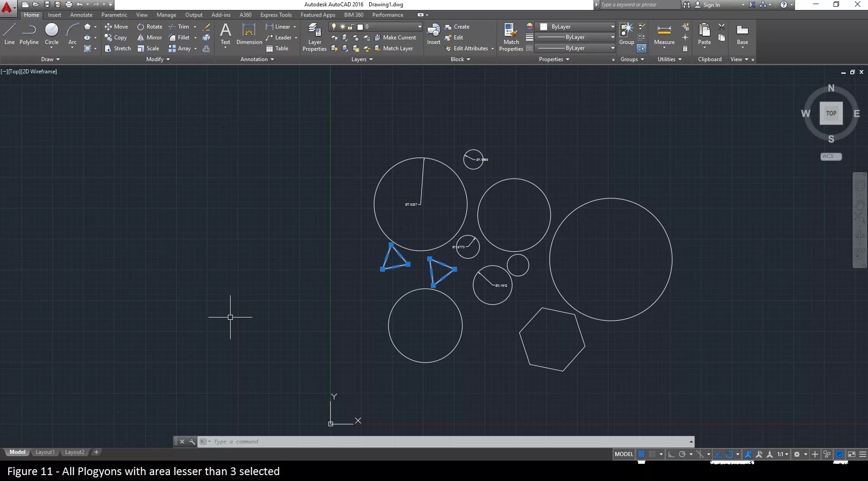The width and height of the screenshot is (868, 481).
Task: Activate the Rotate tool
Action: [x=150, y=27]
